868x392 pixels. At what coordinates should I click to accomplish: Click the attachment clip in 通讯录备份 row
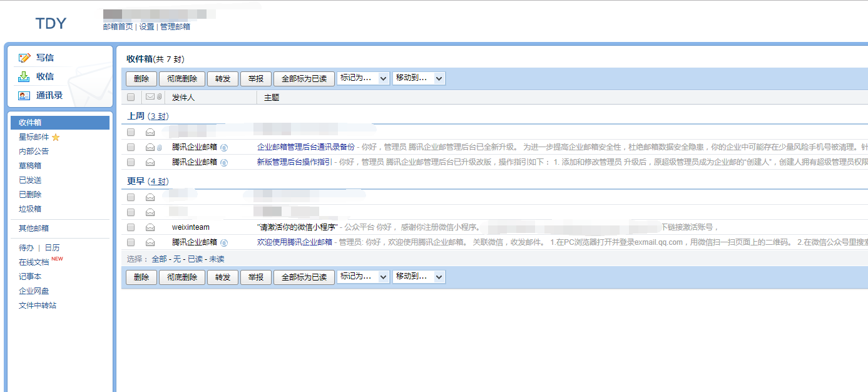pos(159,147)
